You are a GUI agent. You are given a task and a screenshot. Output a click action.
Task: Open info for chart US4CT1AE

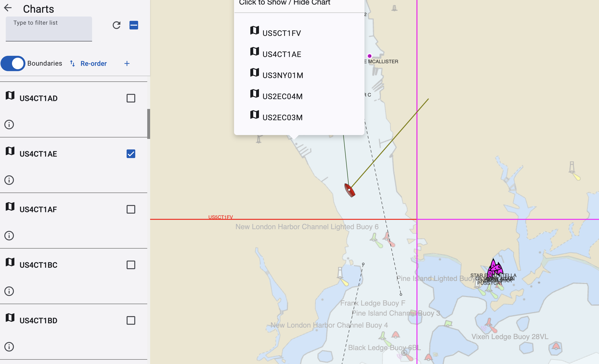(9, 180)
